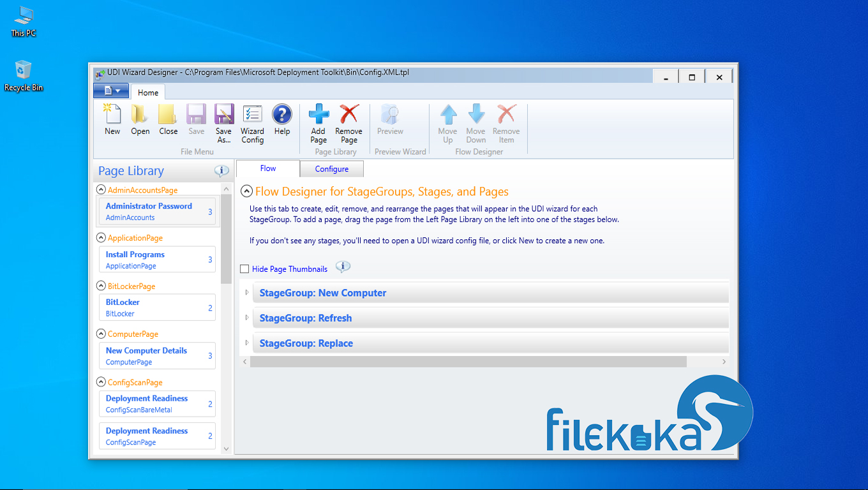
Task: Click Page Library info bubble icon
Action: [x=221, y=171]
